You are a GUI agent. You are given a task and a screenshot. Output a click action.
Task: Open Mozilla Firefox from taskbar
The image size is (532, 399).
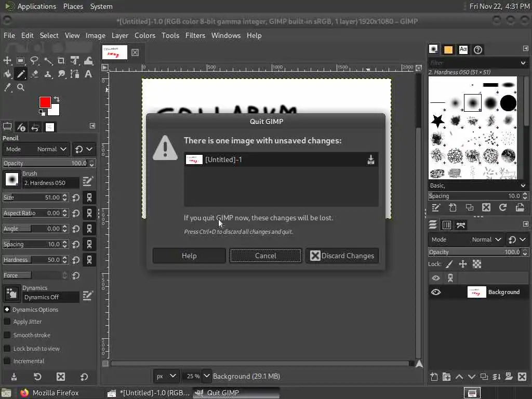[x=49, y=393]
